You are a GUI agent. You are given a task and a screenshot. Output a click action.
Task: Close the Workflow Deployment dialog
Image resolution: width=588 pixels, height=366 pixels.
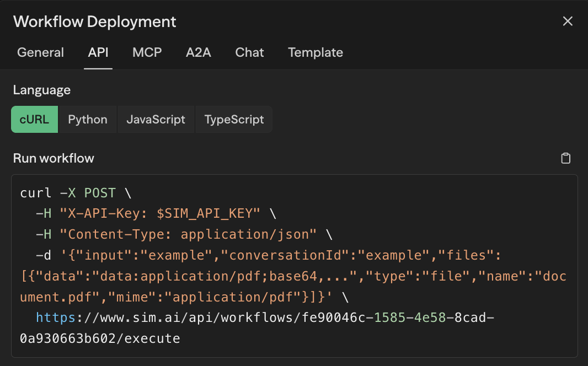568,21
